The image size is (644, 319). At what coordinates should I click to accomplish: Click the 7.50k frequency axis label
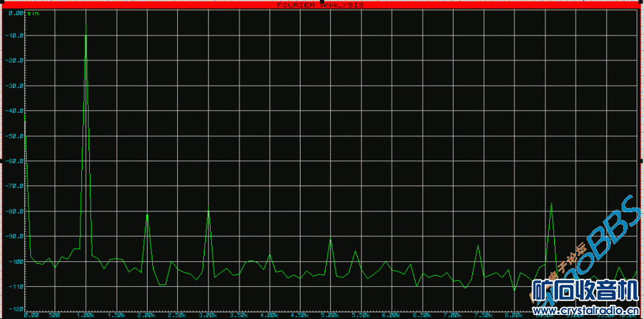(484, 315)
